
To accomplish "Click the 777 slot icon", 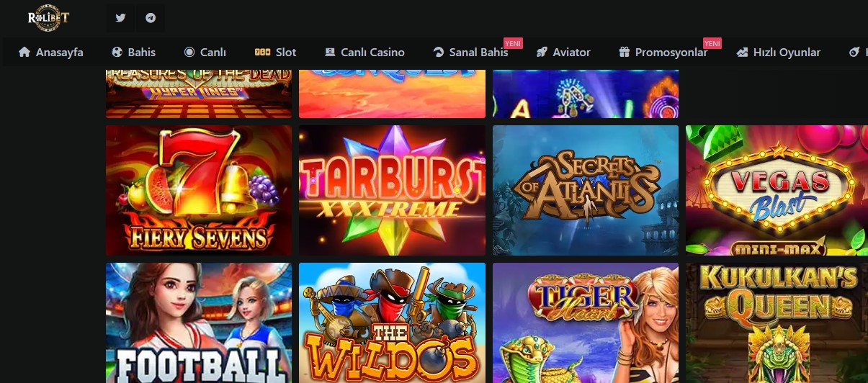I will click(262, 52).
